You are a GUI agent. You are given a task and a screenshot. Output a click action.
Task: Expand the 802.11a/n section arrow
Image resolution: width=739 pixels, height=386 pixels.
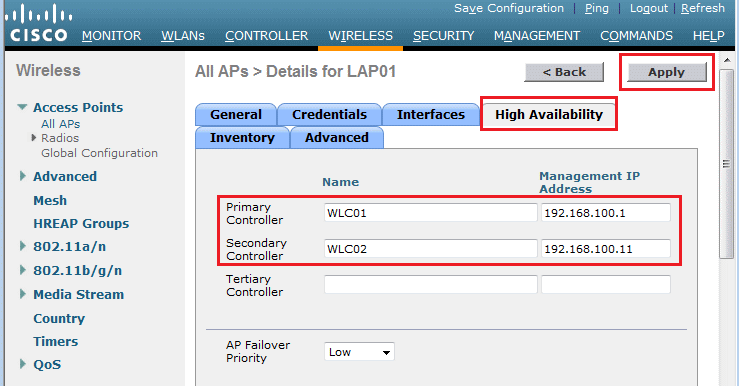(x=22, y=246)
